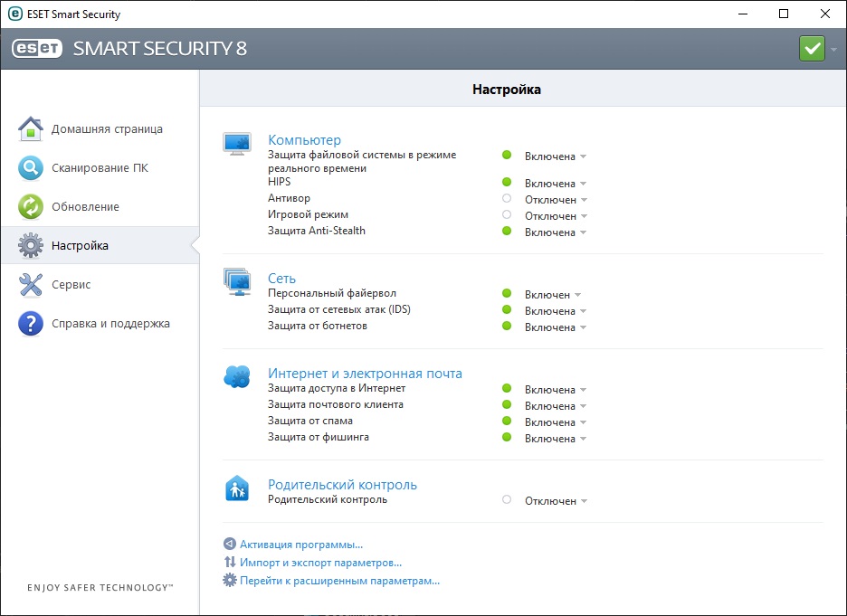This screenshot has width=847, height=616.
Task: Click the magnifier icon for Сканирование ПК
Action: coord(31,168)
